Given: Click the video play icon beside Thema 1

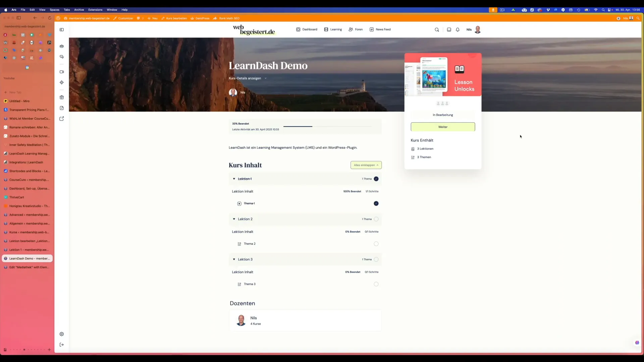Looking at the screenshot, I should coord(239,203).
